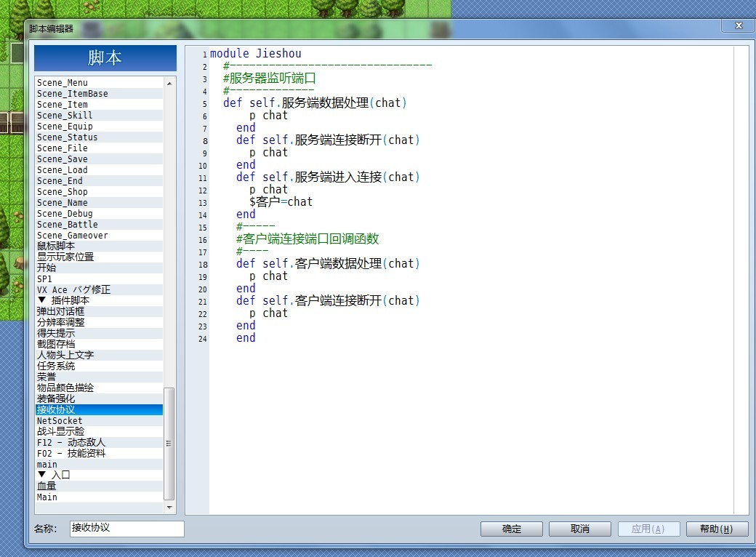This screenshot has height=557, width=756.
Task: Select the 战斗显示脸 script
Action: click(100, 432)
